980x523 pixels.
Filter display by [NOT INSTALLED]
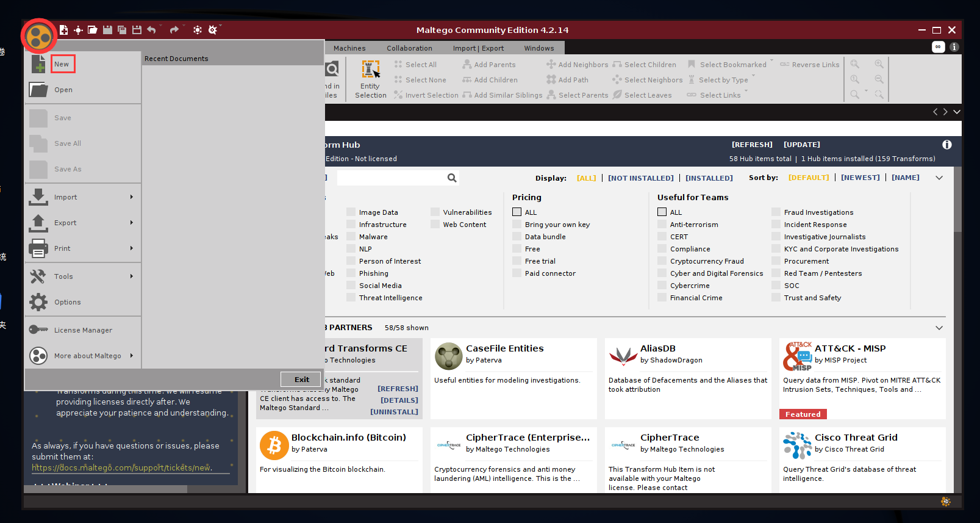pos(640,178)
